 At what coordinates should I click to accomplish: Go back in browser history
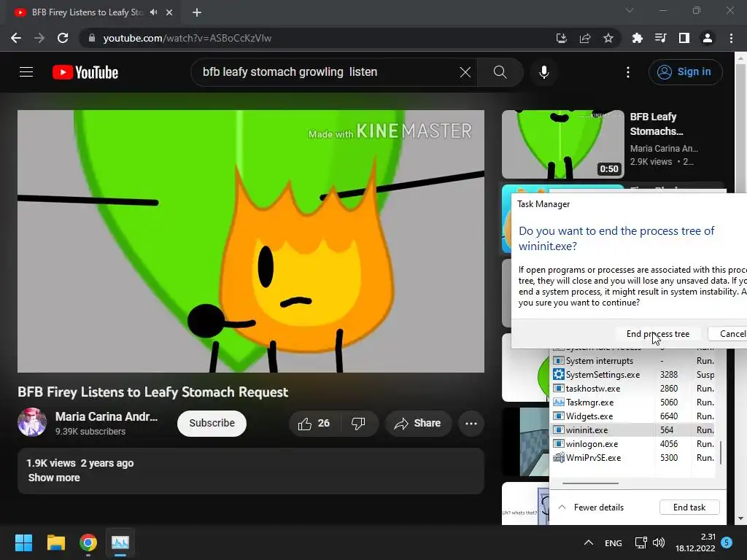(16, 38)
